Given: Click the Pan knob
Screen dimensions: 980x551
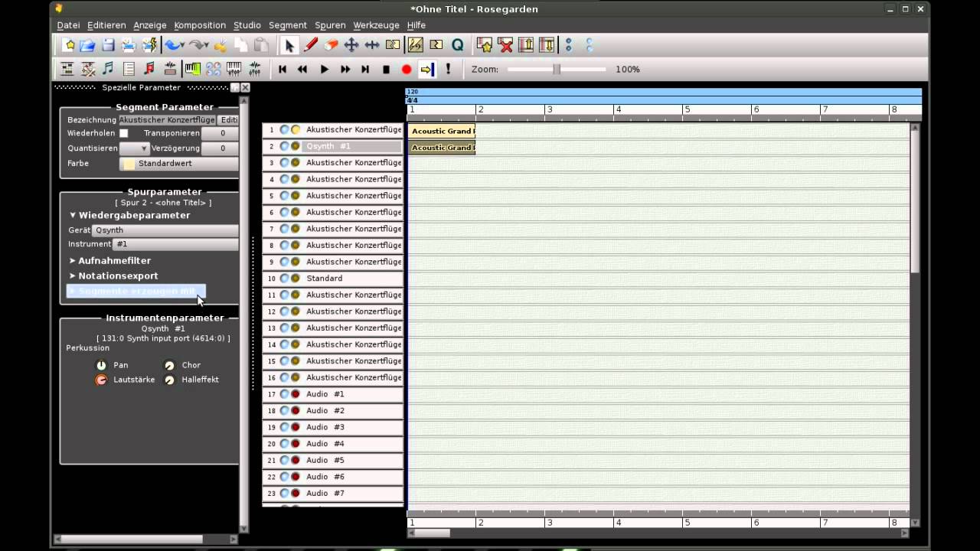Looking at the screenshot, I should click(x=101, y=365).
